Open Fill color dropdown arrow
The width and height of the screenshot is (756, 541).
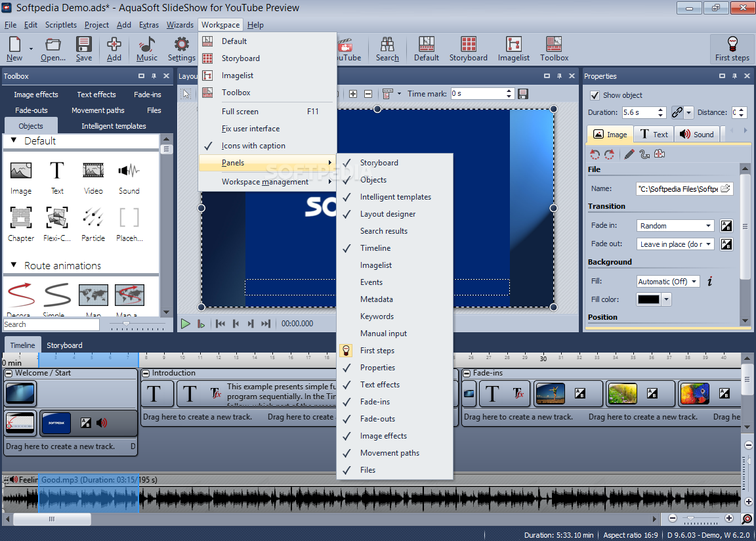(x=666, y=299)
